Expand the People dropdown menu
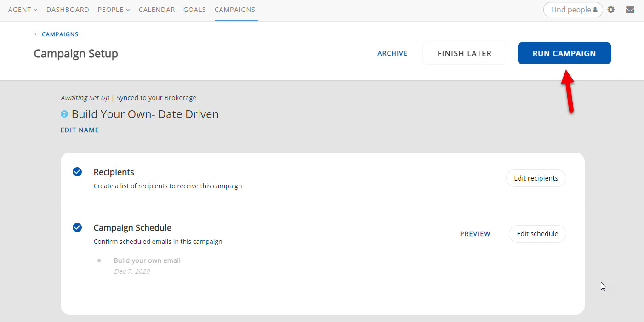 pos(114,10)
